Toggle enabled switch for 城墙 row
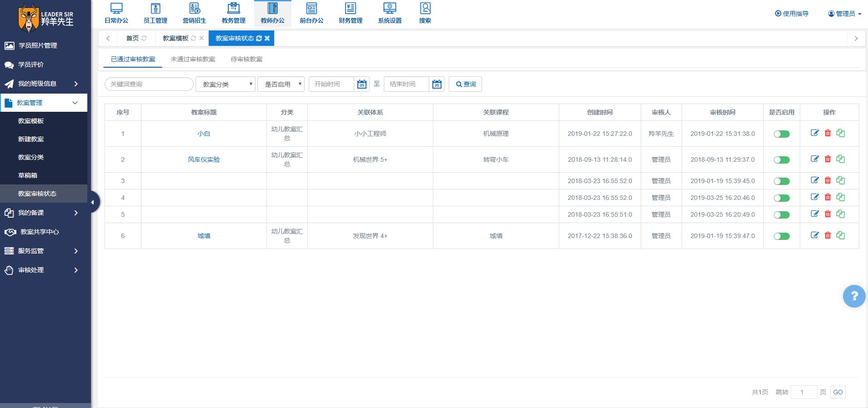 [782, 236]
